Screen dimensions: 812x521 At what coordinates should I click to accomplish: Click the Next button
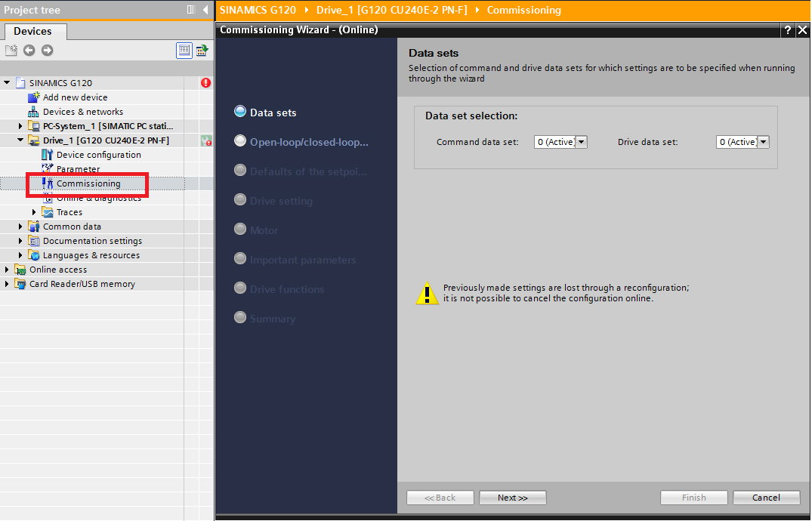pos(513,498)
